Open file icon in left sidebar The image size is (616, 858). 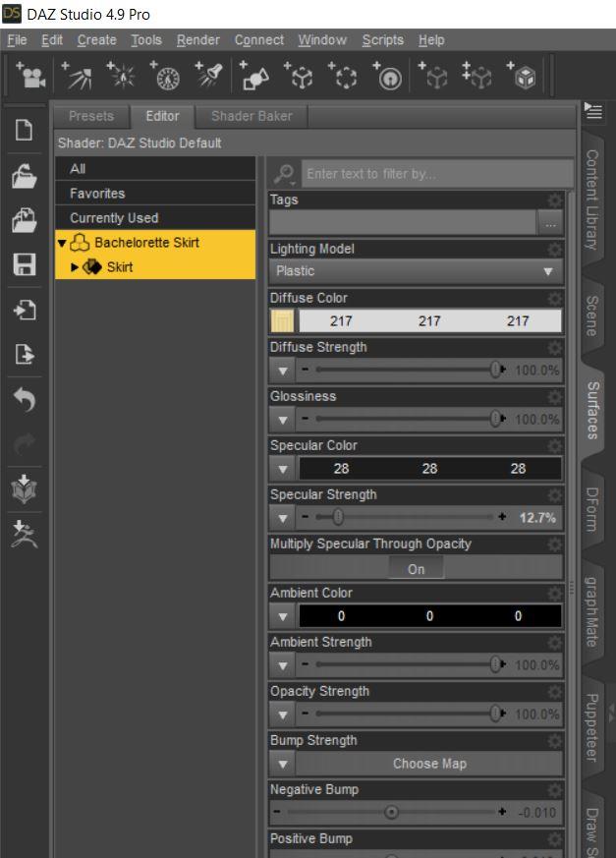tap(25, 176)
